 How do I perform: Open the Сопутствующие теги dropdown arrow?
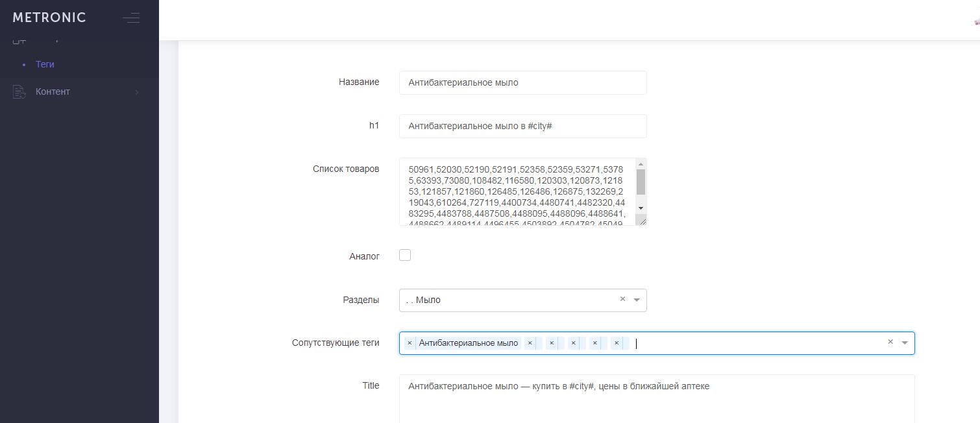click(x=905, y=343)
